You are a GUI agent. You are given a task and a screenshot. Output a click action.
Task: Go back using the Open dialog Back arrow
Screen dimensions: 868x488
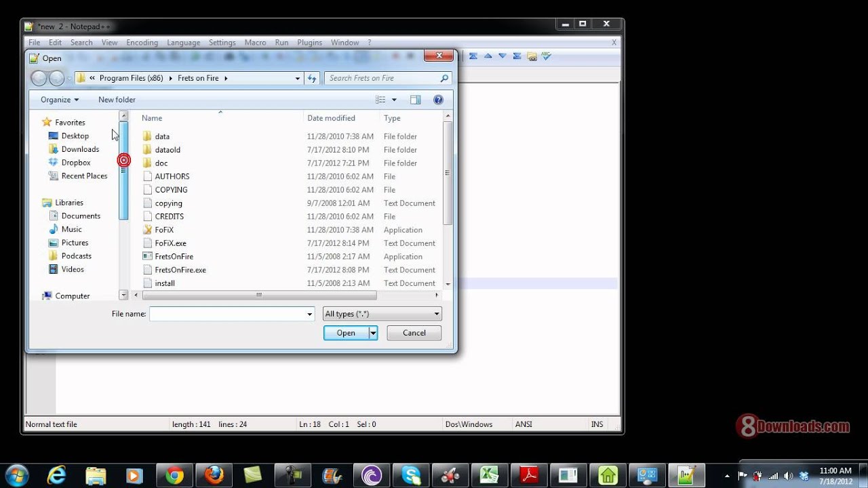39,79
